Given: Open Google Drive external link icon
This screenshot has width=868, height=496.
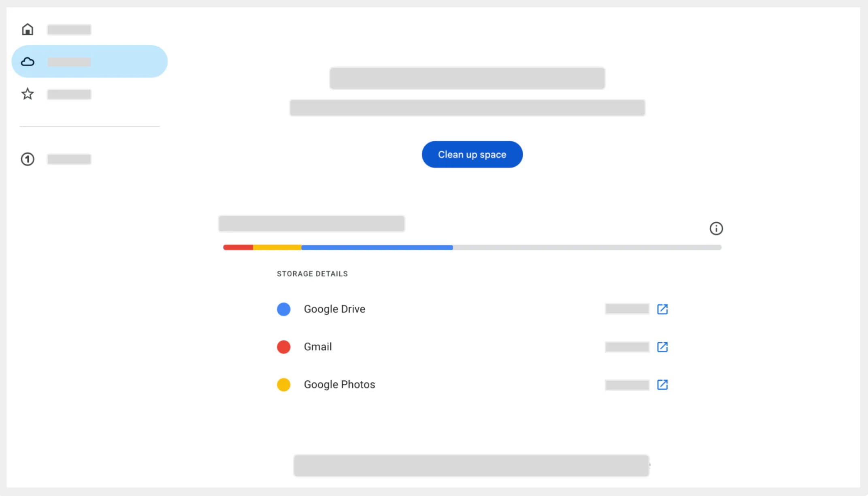Looking at the screenshot, I should pos(662,309).
